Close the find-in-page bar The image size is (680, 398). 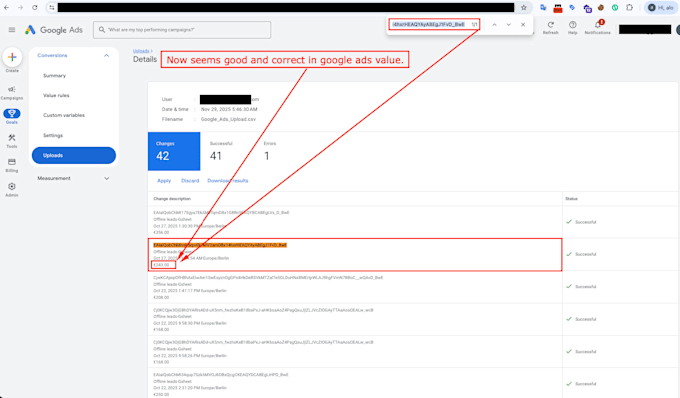(523, 25)
